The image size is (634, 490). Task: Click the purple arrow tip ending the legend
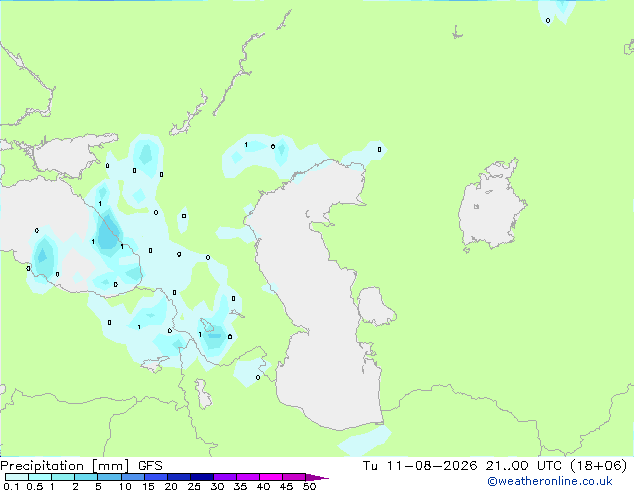coord(317,477)
